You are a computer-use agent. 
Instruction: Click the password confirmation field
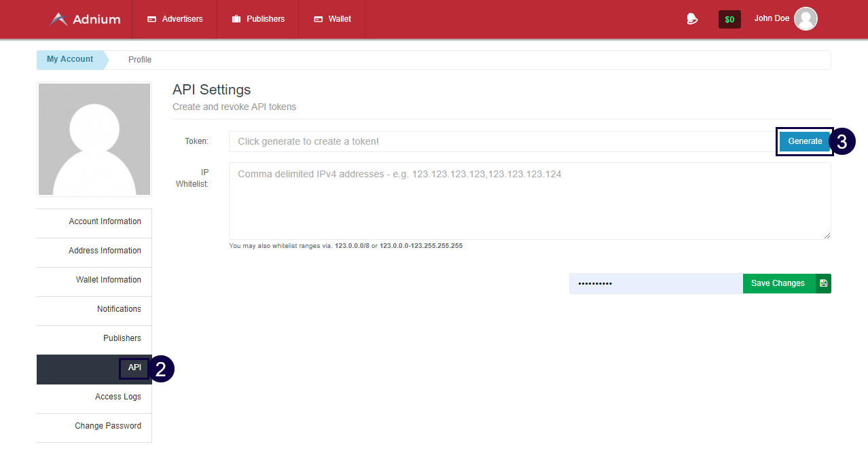click(655, 283)
